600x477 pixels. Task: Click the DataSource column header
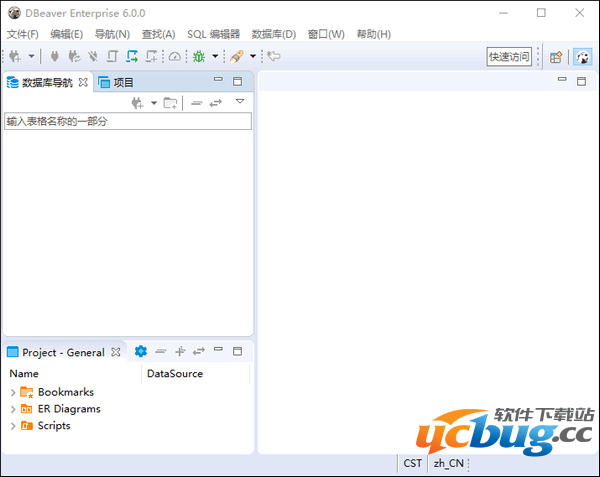[x=196, y=374]
